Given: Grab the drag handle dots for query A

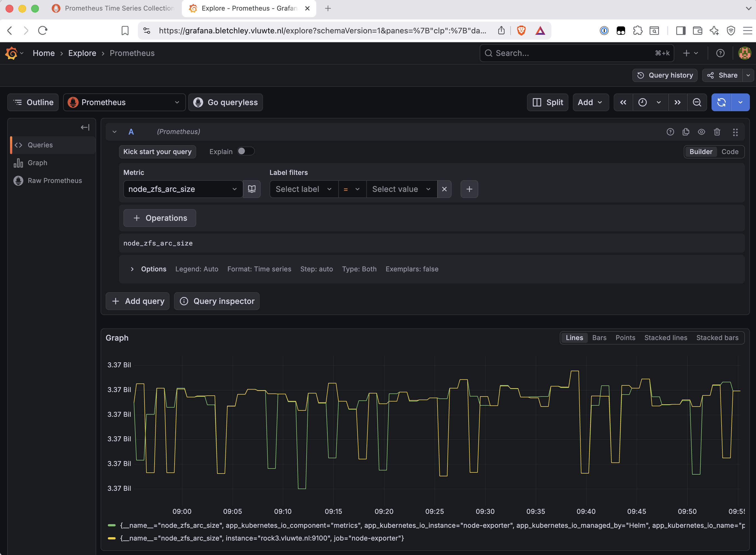Looking at the screenshot, I should (735, 132).
